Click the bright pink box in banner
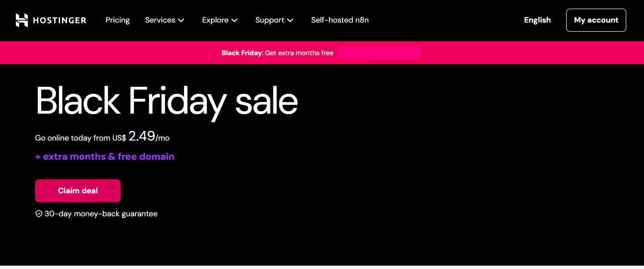 point(379,53)
